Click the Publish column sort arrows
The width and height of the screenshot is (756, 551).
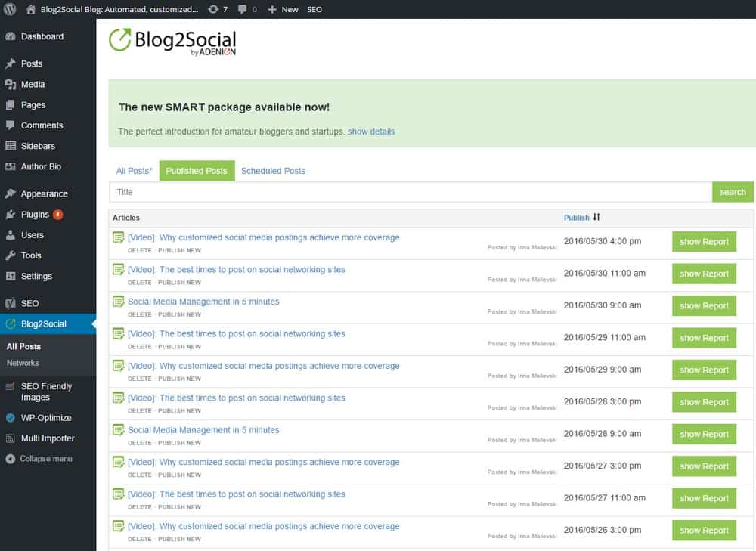pos(597,218)
